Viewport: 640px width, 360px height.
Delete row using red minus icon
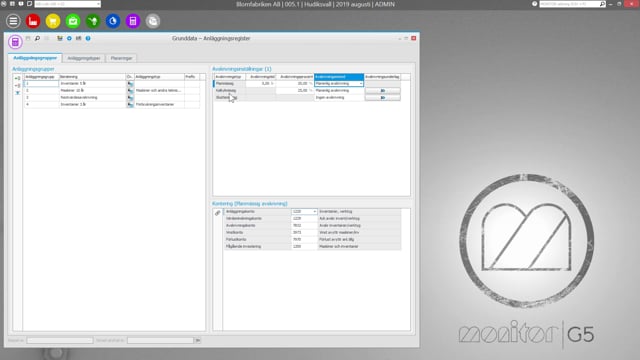17,86
